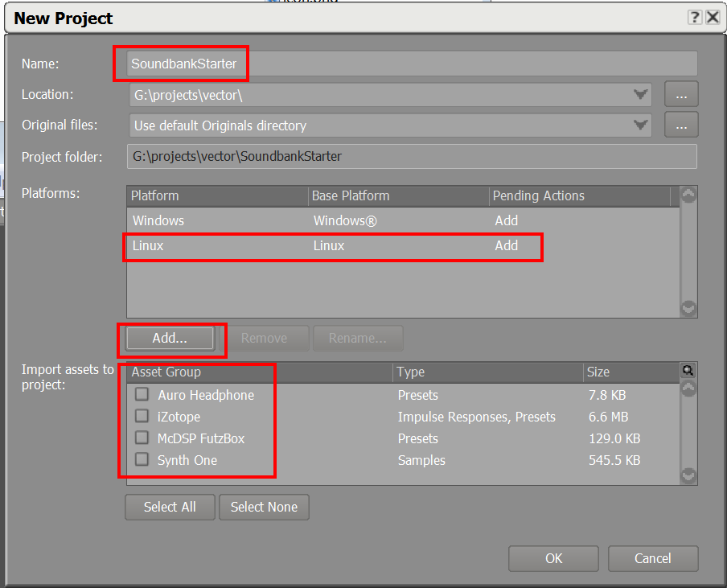The height and width of the screenshot is (588, 727).
Task: Enable the Auro Headphone asset group
Action: tap(142, 394)
